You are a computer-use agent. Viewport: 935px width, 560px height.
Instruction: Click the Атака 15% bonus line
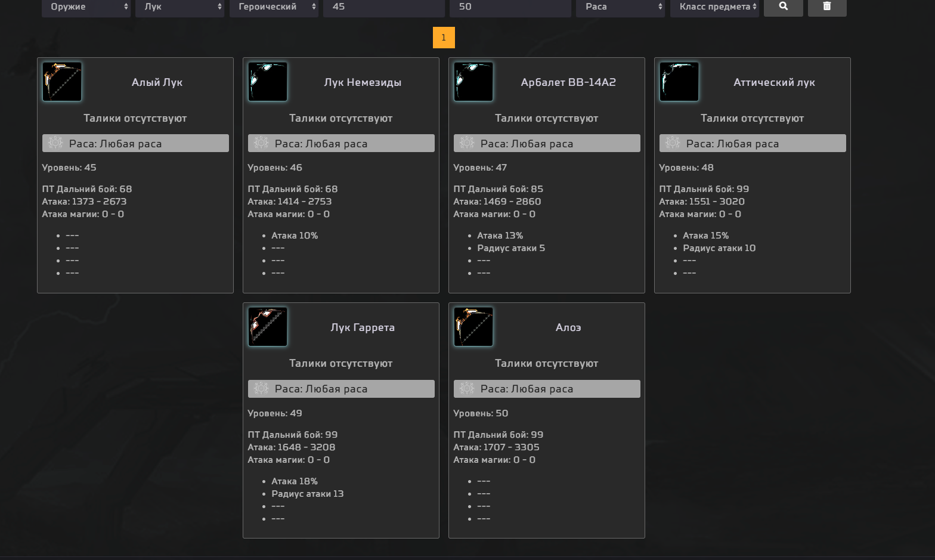[x=706, y=236]
